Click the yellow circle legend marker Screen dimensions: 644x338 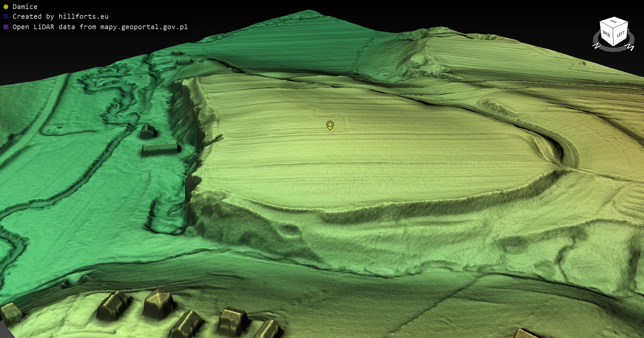[6, 7]
